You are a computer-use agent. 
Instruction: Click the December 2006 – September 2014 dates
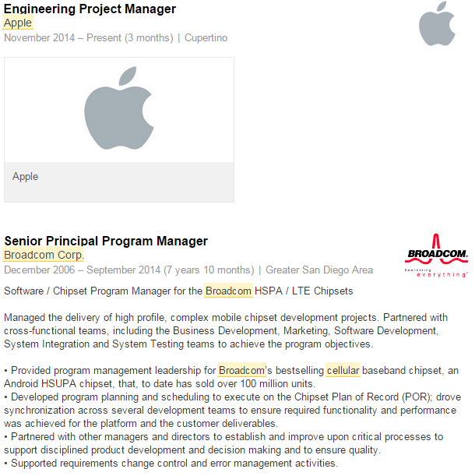[x=128, y=270]
